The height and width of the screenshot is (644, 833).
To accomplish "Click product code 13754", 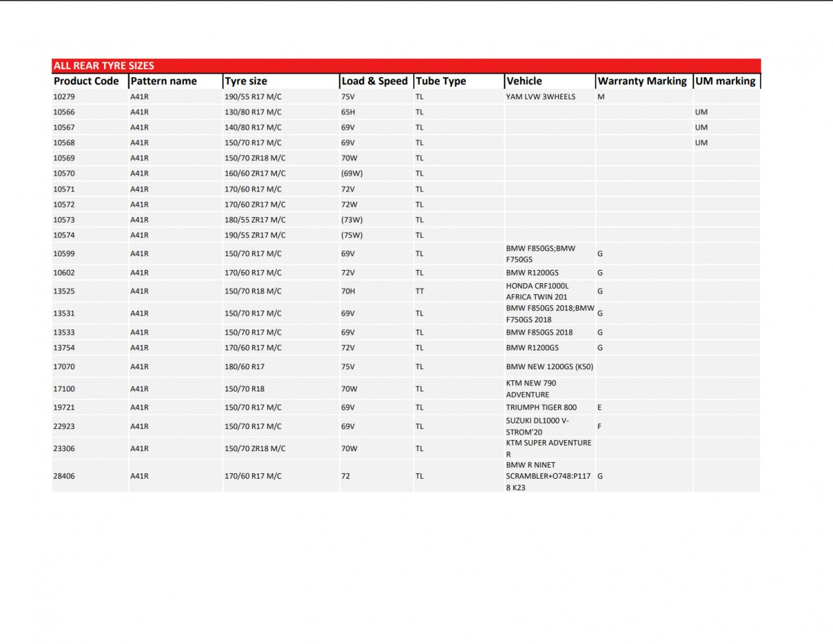I will tap(64, 348).
